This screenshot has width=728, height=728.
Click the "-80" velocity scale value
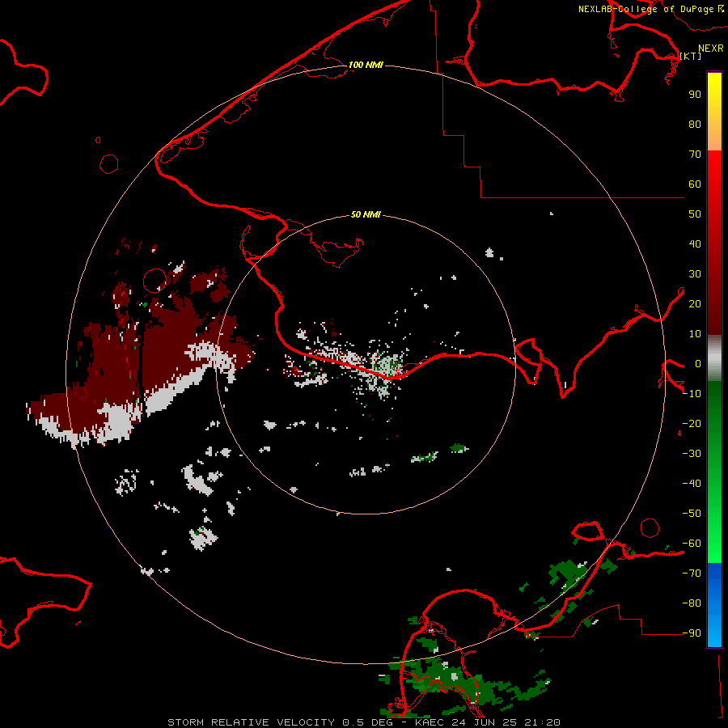[692, 603]
